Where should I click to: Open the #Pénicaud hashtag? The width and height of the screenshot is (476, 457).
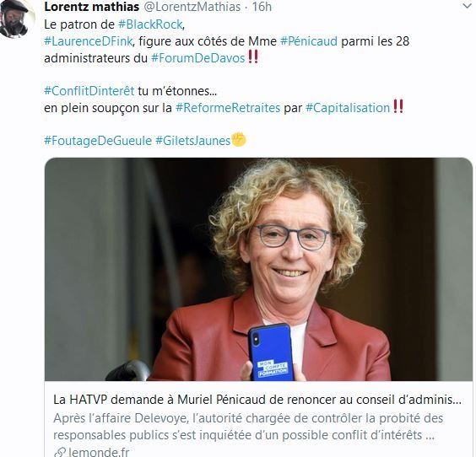coord(309,41)
